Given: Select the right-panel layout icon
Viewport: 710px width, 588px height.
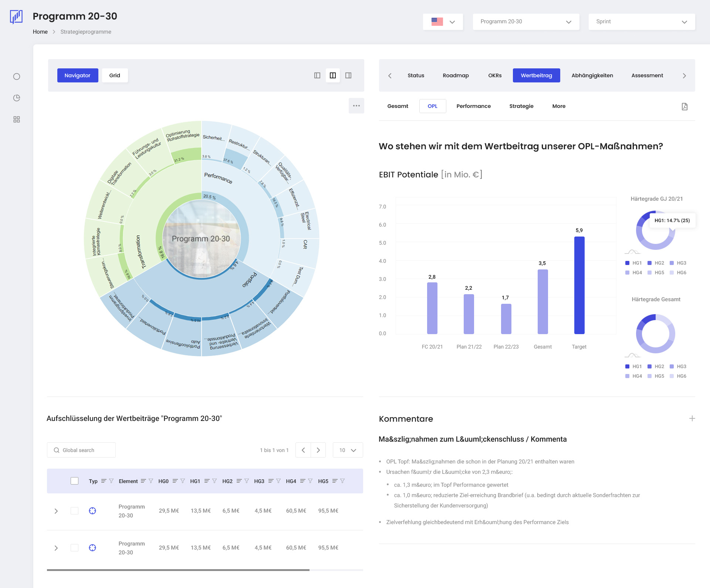Looking at the screenshot, I should (348, 75).
